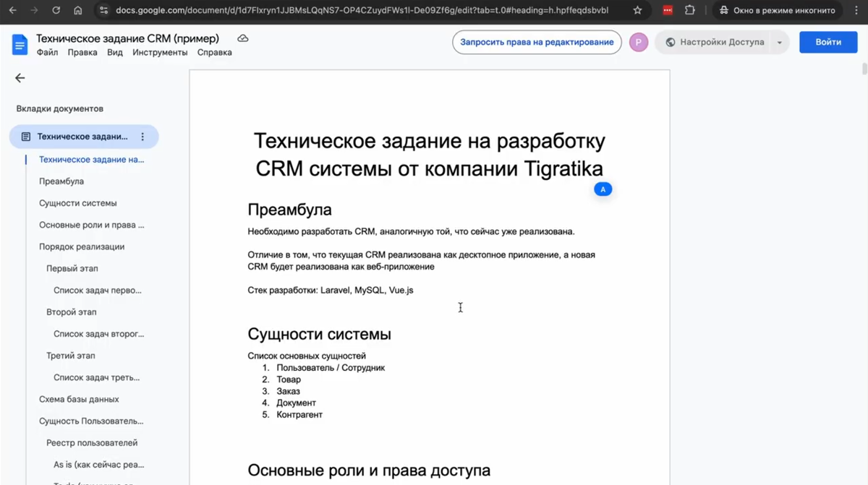868x485 pixels.
Task: Click the browser forward arrow
Action: coord(34,11)
